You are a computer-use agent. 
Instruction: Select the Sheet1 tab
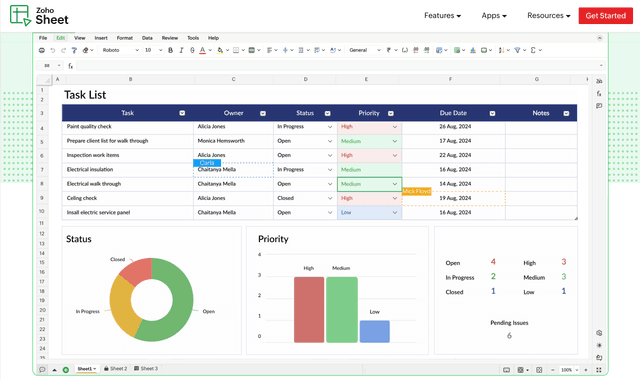click(x=86, y=369)
